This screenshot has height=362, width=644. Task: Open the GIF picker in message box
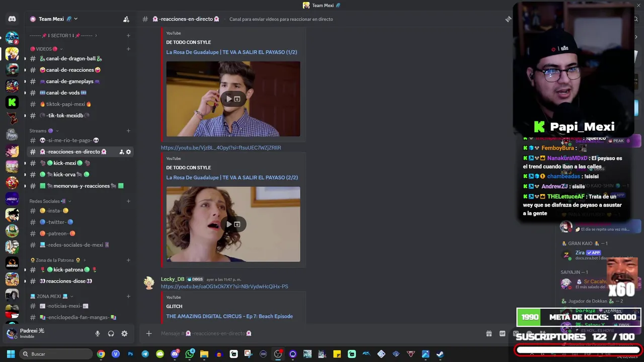(x=502, y=333)
